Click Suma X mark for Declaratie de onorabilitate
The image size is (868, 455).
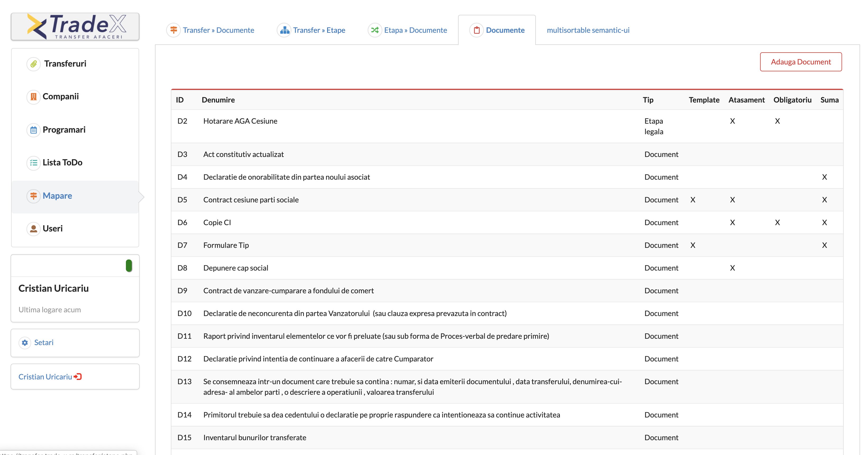click(x=824, y=177)
